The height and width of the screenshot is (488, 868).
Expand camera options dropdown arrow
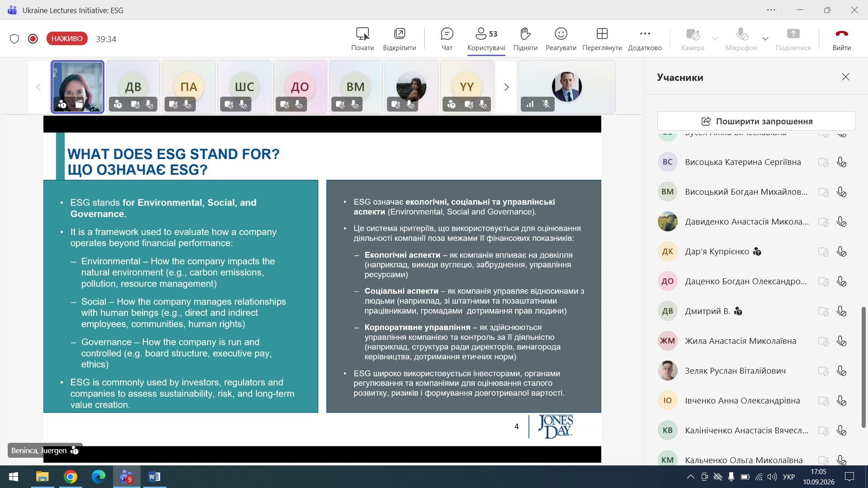(715, 39)
